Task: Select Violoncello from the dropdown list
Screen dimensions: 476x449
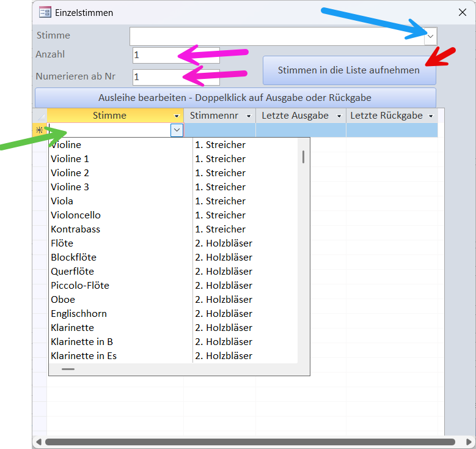Action: tap(76, 215)
